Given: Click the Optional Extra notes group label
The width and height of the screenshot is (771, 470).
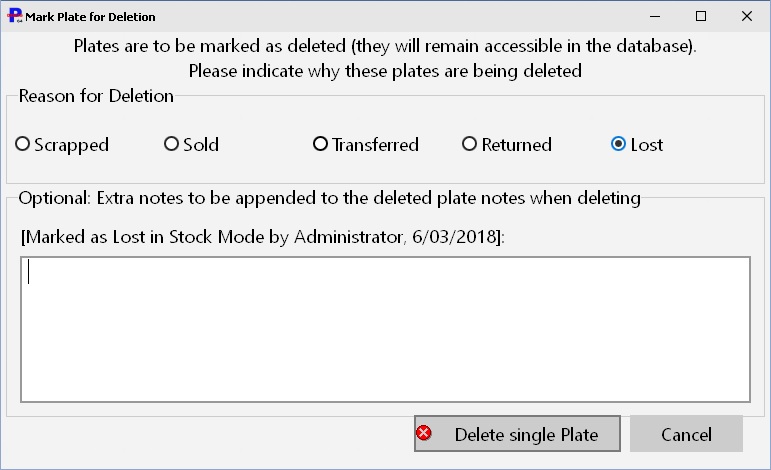Looking at the screenshot, I should coord(329,198).
